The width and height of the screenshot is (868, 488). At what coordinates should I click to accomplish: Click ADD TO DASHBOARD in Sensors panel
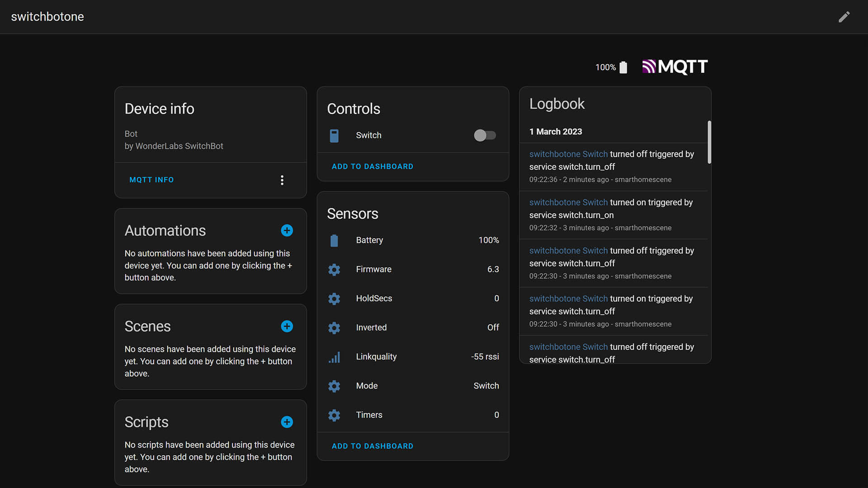click(373, 446)
